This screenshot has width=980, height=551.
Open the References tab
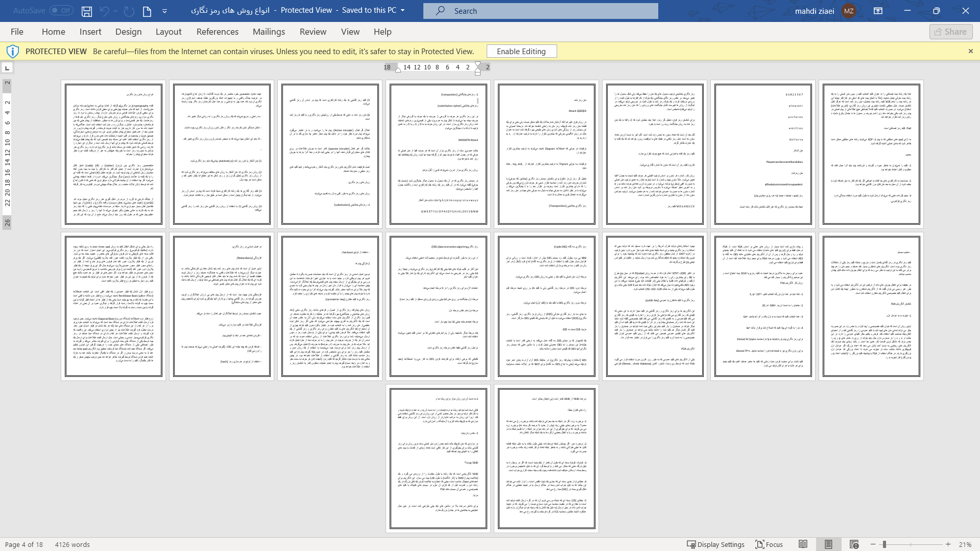pyautogui.click(x=218, y=32)
